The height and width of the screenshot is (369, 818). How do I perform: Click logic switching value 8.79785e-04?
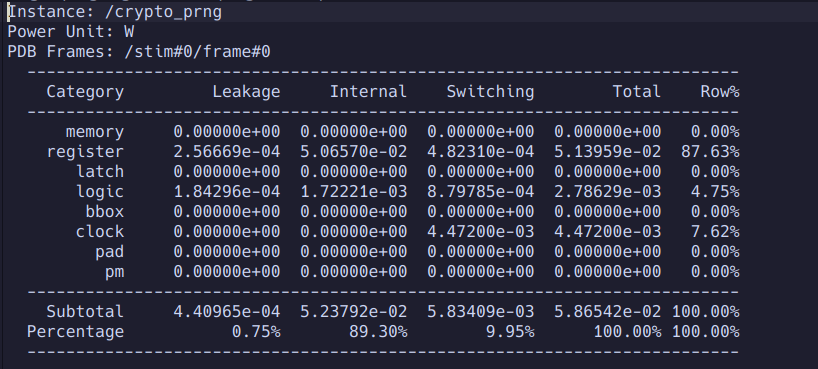click(480, 192)
